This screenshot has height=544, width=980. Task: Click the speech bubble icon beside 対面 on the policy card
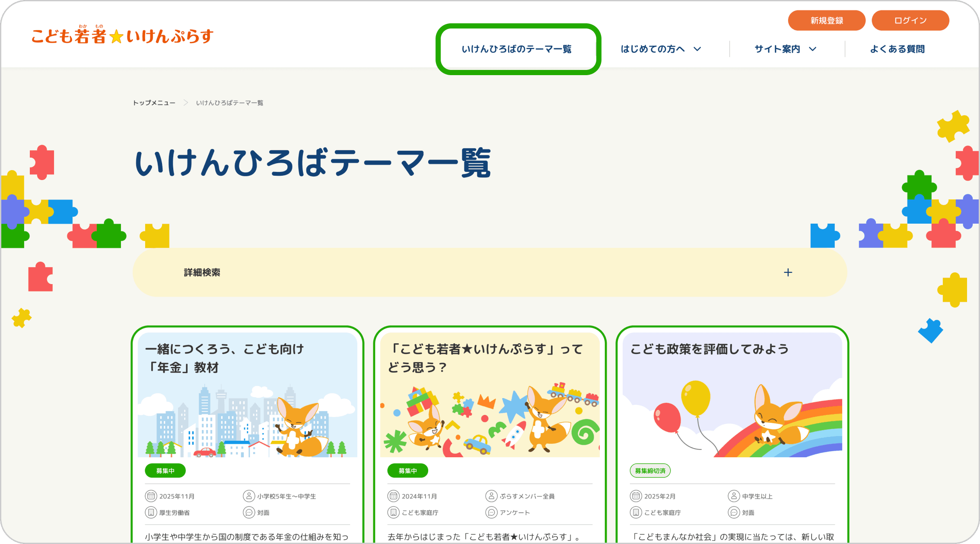click(x=734, y=512)
